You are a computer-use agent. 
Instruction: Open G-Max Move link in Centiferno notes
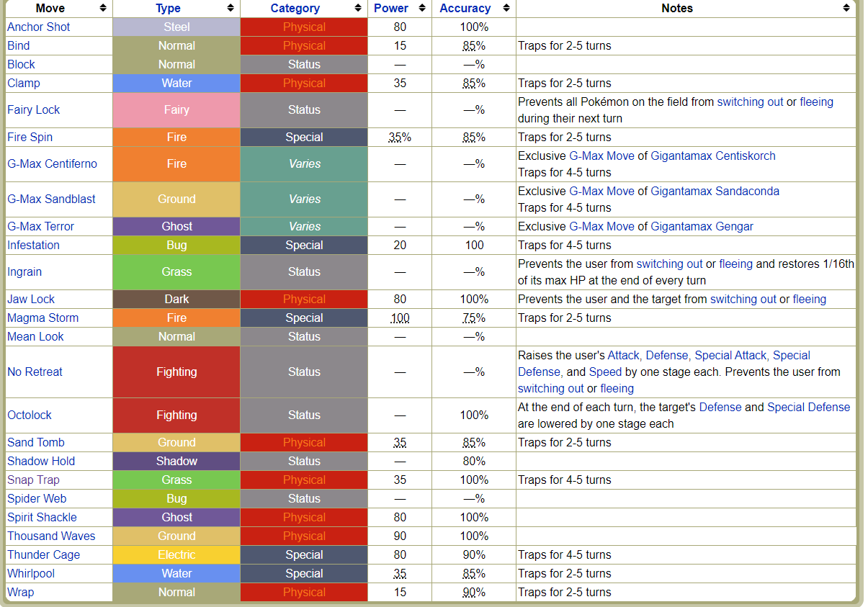(602, 156)
